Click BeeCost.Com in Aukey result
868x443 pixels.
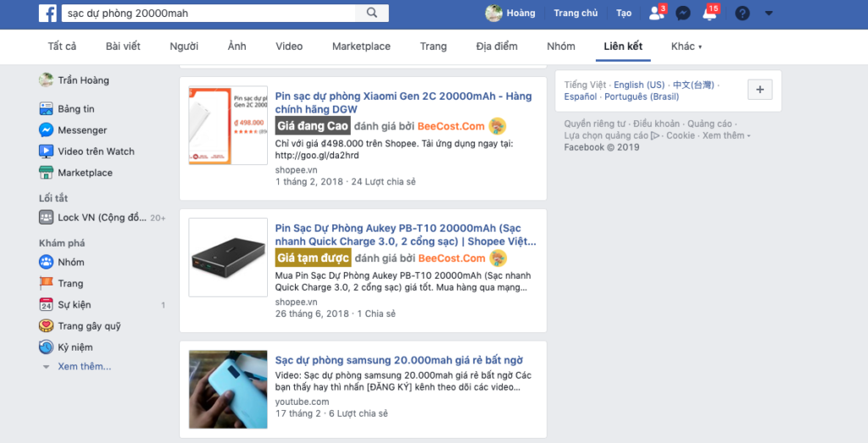(x=452, y=258)
